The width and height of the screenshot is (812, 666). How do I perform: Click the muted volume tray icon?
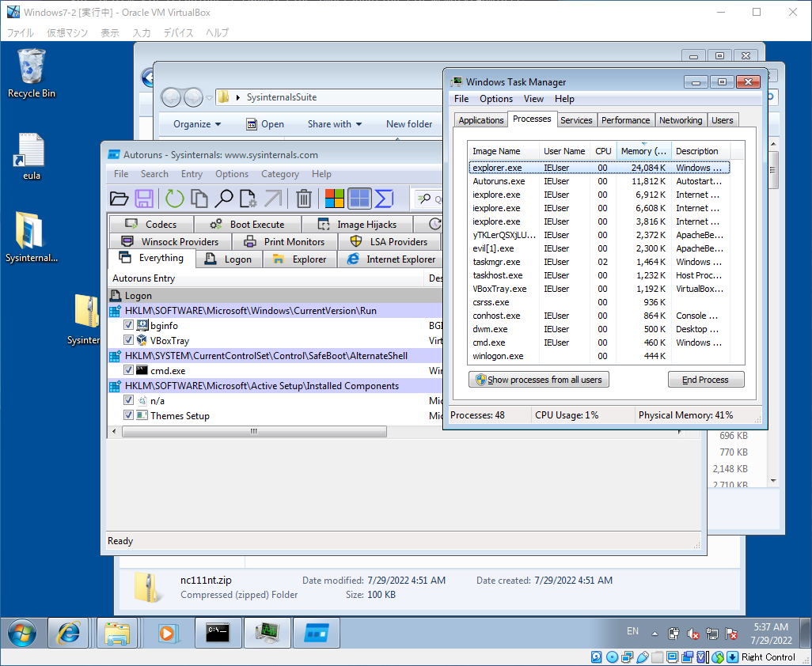click(x=692, y=634)
